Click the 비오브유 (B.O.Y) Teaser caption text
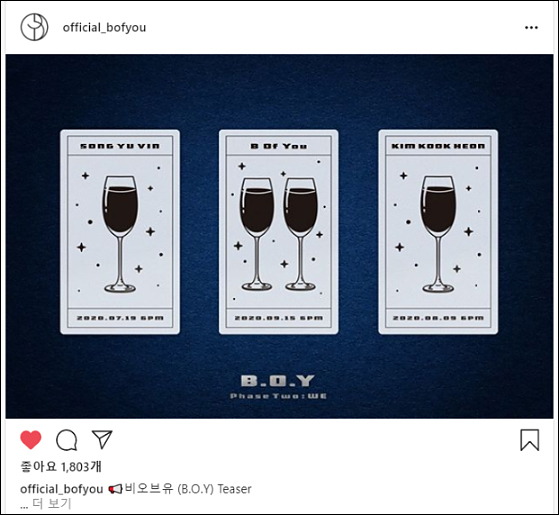This screenshot has width=559, height=515. tap(188, 489)
